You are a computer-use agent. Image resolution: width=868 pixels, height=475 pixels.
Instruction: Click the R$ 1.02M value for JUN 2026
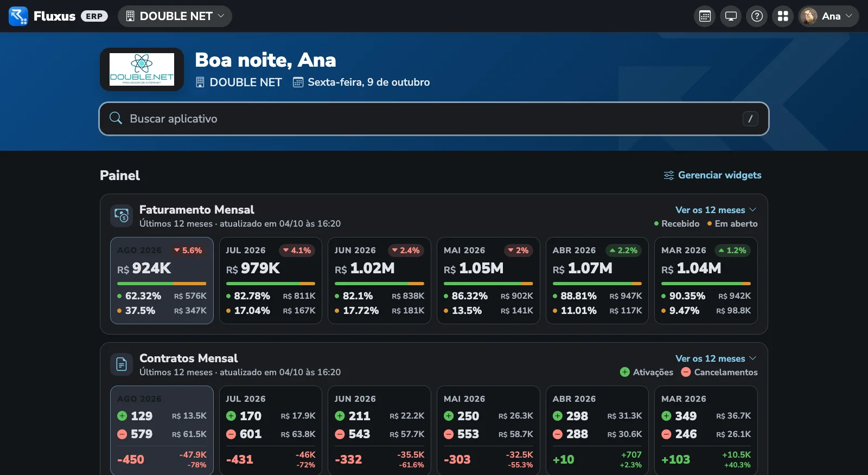[365, 268]
